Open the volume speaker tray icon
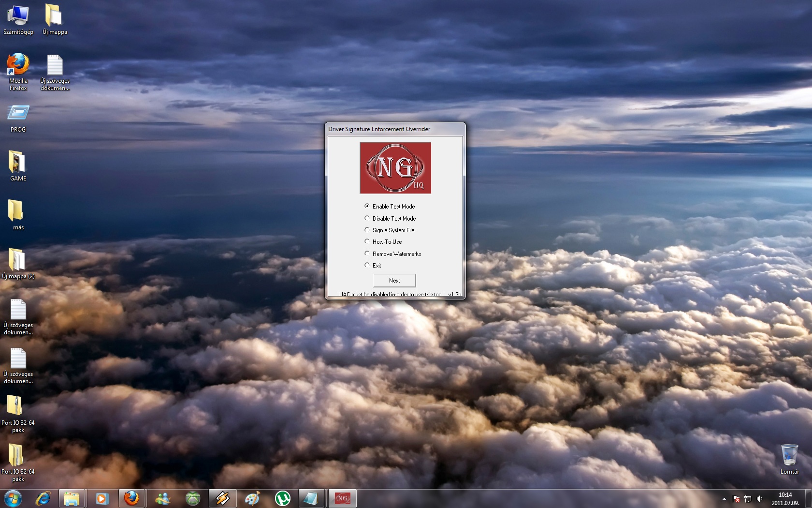 coord(759,499)
